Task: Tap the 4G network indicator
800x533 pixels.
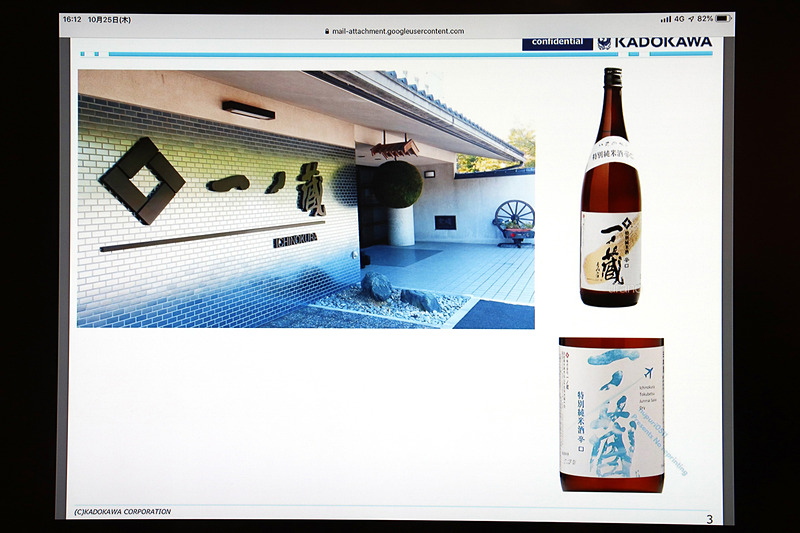Action: click(679, 18)
